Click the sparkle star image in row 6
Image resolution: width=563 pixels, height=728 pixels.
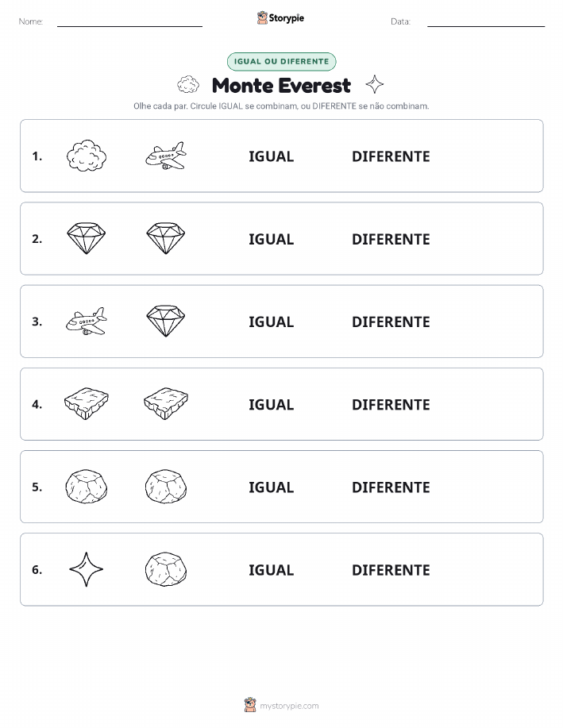[87, 569]
